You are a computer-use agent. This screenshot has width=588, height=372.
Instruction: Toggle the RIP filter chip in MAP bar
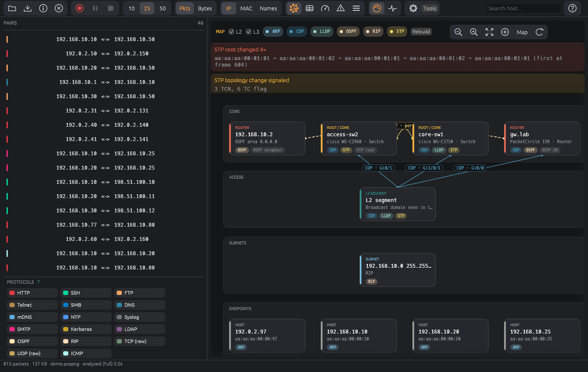click(x=373, y=32)
